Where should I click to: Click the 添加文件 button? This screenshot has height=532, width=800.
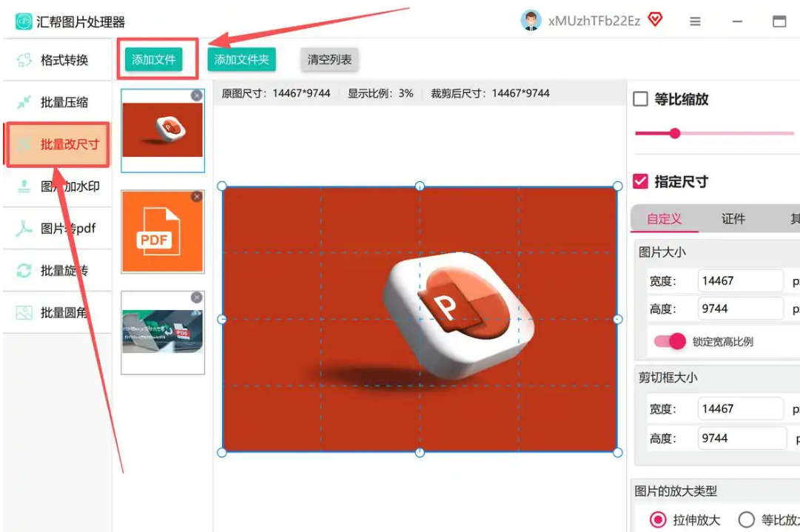(x=154, y=60)
